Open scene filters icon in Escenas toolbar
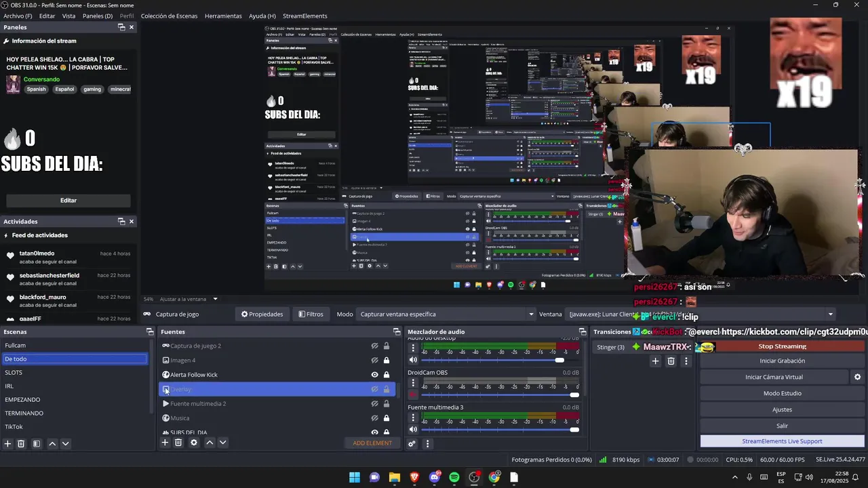 point(37,443)
